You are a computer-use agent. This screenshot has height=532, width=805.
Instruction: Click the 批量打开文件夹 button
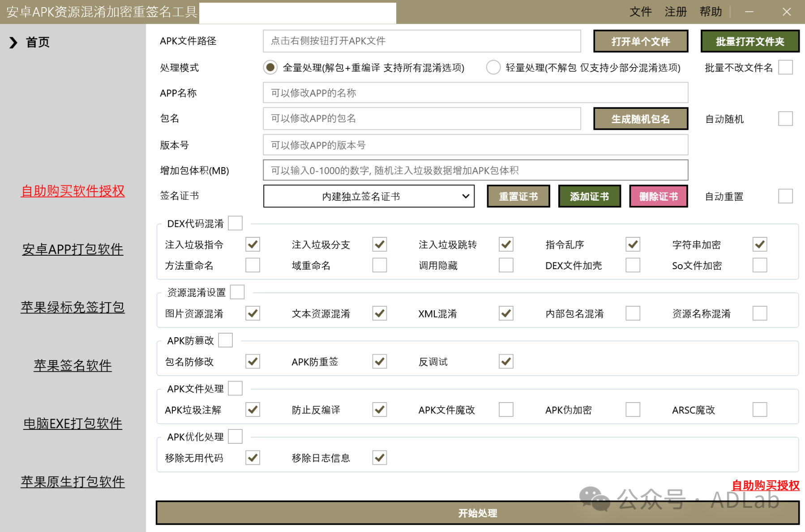click(750, 41)
